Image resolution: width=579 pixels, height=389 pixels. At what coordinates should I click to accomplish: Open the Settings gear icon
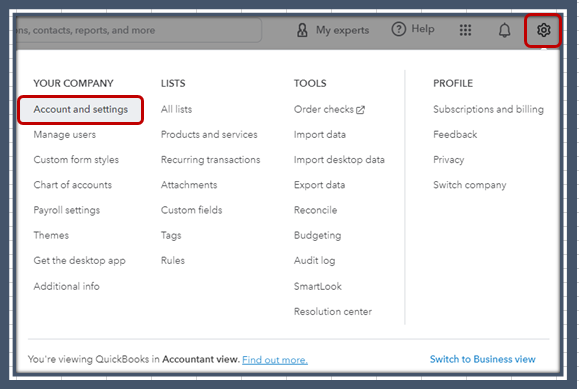click(543, 30)
